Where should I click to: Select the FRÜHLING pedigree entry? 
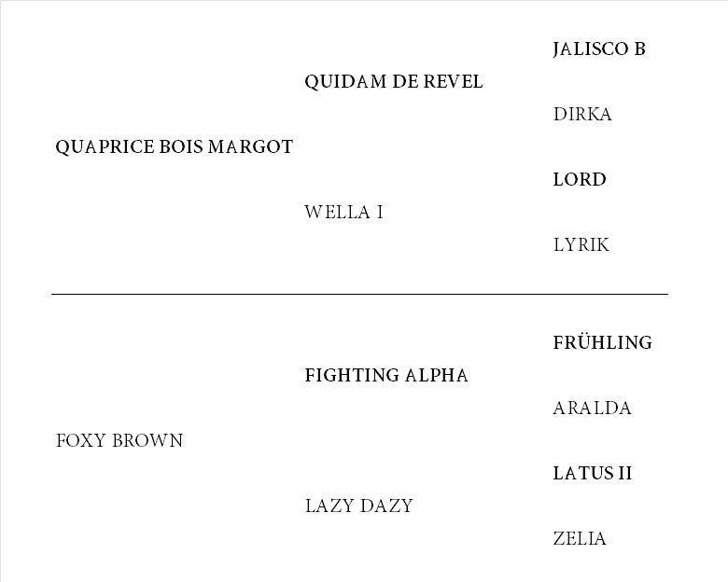coord(603,341)
